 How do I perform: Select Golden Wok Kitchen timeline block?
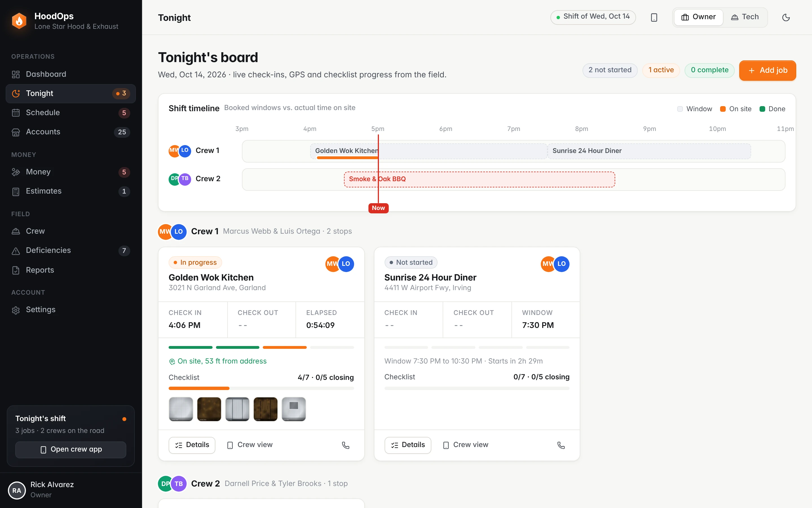point(429,151)
